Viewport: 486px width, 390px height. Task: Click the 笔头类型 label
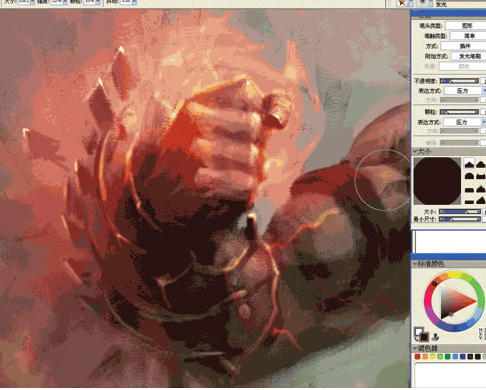tap(431, 26)
